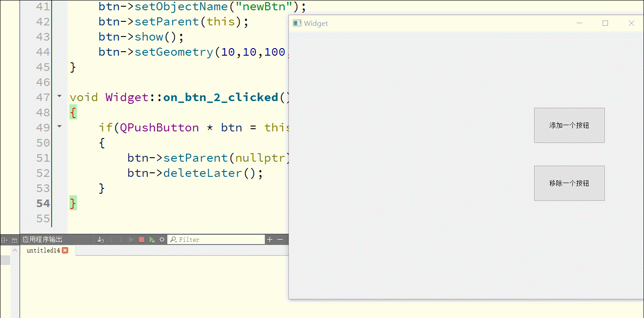Open output settings via the gear icon

coord(162,240)
